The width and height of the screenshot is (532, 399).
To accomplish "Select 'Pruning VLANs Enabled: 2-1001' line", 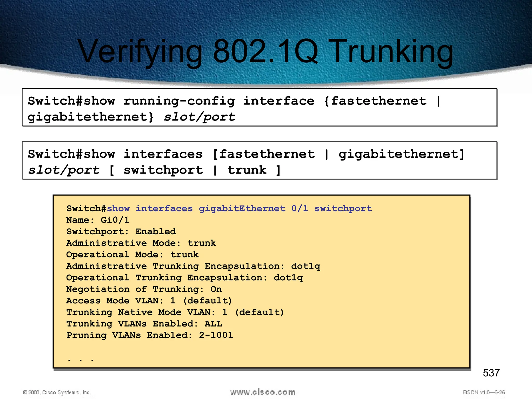I will point(150,335).
